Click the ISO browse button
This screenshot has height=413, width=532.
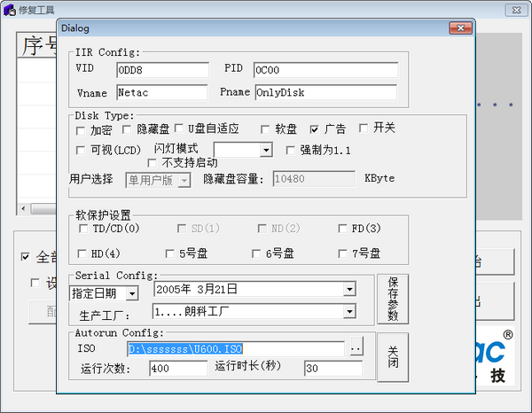coord(356,349)
